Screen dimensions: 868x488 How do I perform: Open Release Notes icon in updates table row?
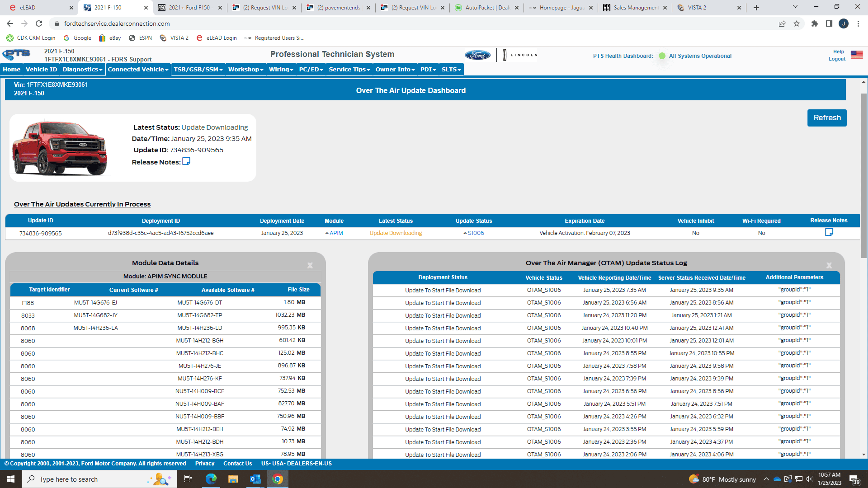pyautogui.click(x=829, y=232)
